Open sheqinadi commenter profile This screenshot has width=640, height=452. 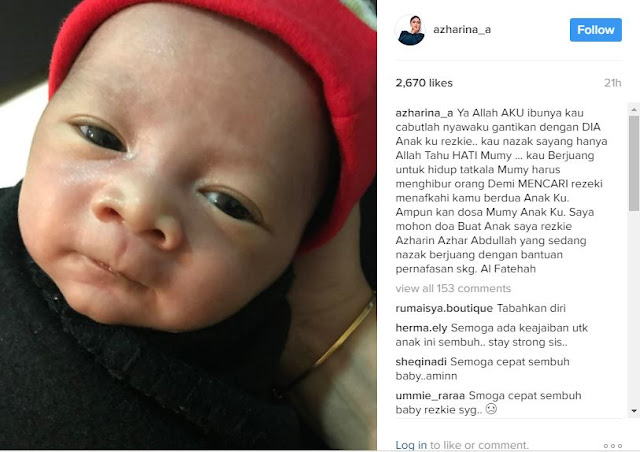(421, 362)
